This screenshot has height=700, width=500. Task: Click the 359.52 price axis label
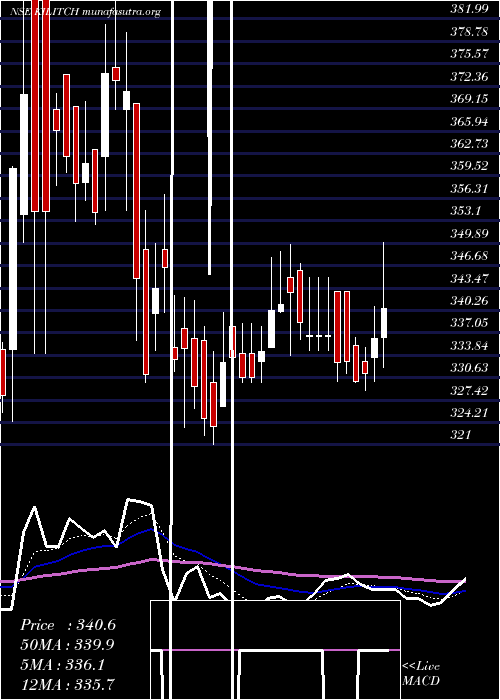point(469,166)
